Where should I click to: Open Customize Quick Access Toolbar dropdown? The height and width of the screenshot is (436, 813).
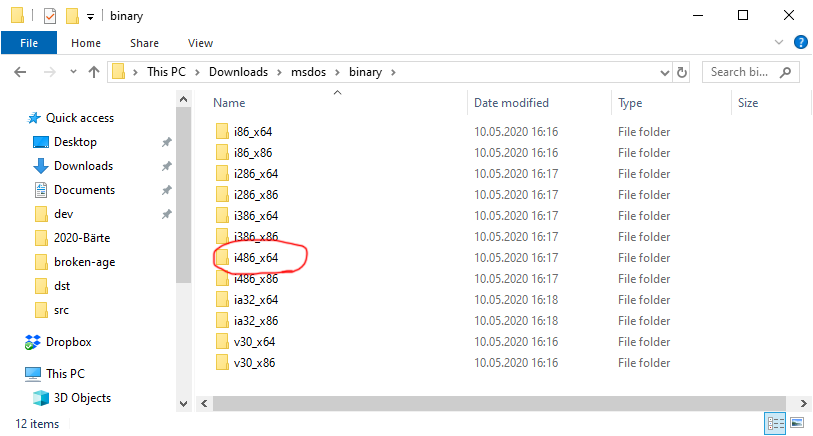90,17
